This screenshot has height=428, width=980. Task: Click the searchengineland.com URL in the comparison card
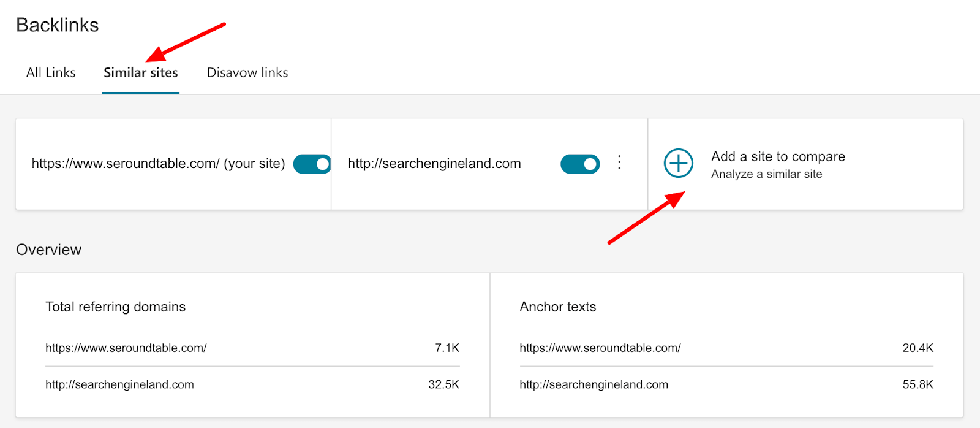[434, 164]
